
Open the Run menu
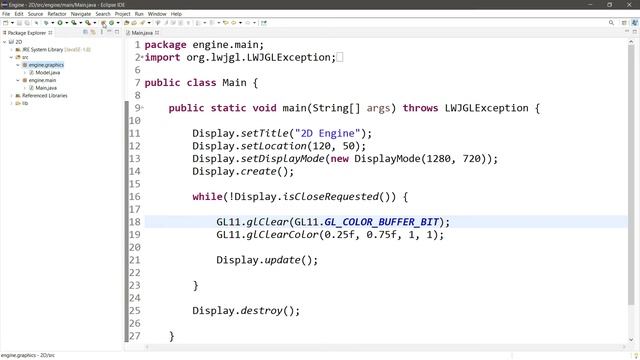pos(139,14)
